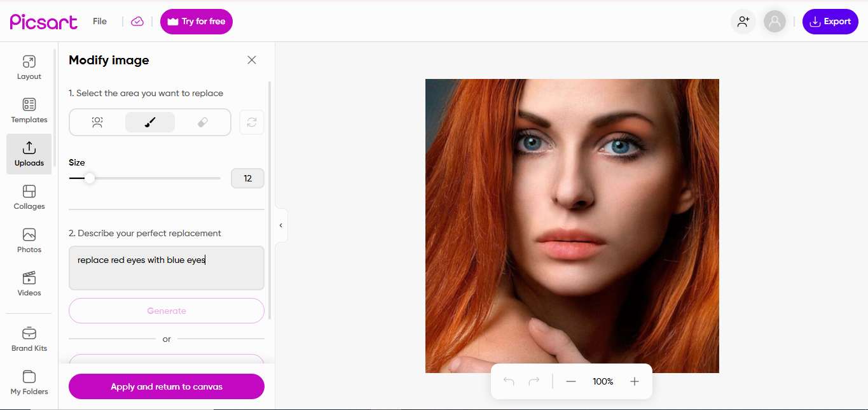Screen dimensions: 868x410
Task: Open the Photos panel
Action: tap(29, 239)
